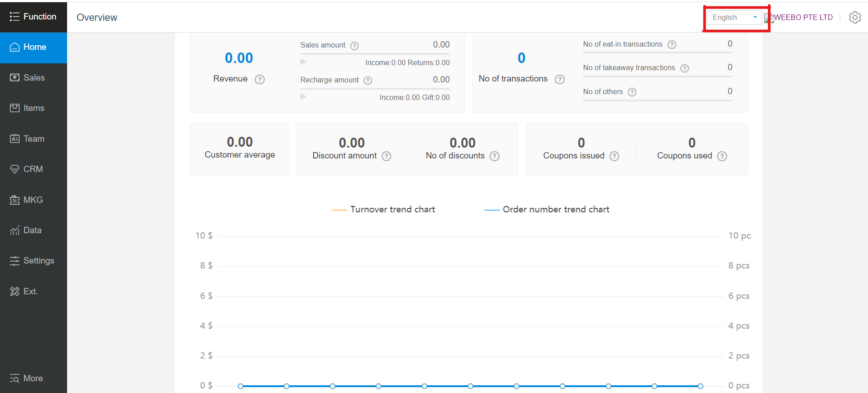Click the Income:0.00 Gift:0.00 text
Screen dimensions: 868x393
415,98
